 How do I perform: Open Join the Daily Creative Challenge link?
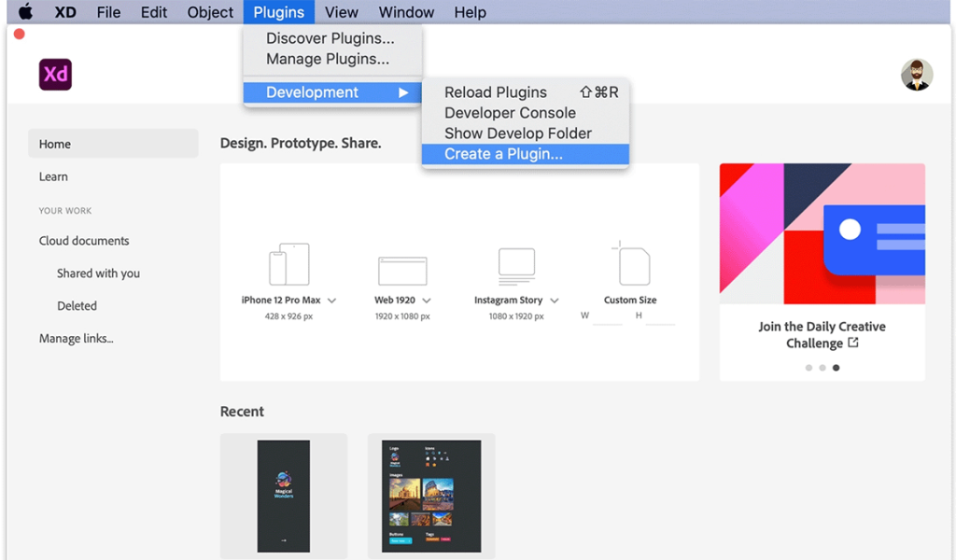pyautogui.click(x=822, y=334)
